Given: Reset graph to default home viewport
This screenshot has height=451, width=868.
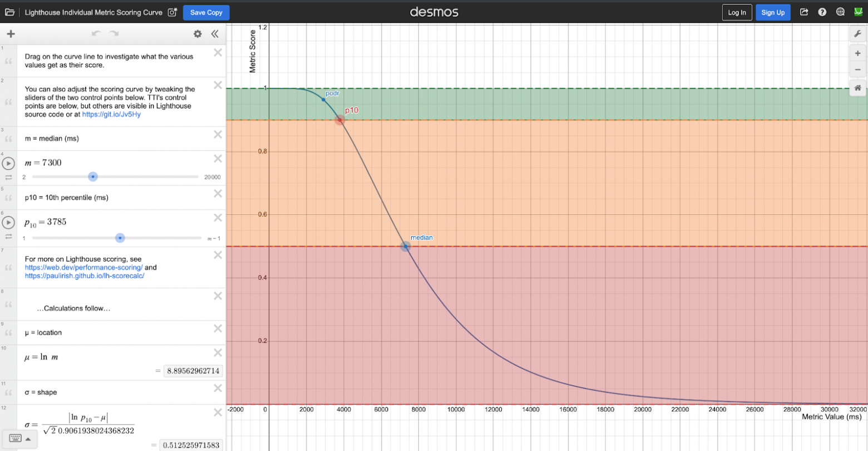Looking at the screenshot, I should click(858, 88).
